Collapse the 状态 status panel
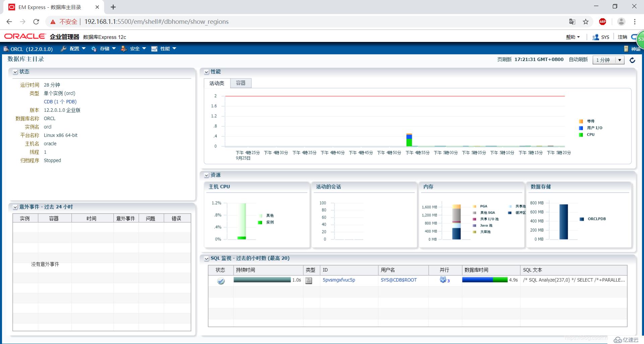Image resolution: width=644 pixels, height=344 pixels. (x=15, y=72)
